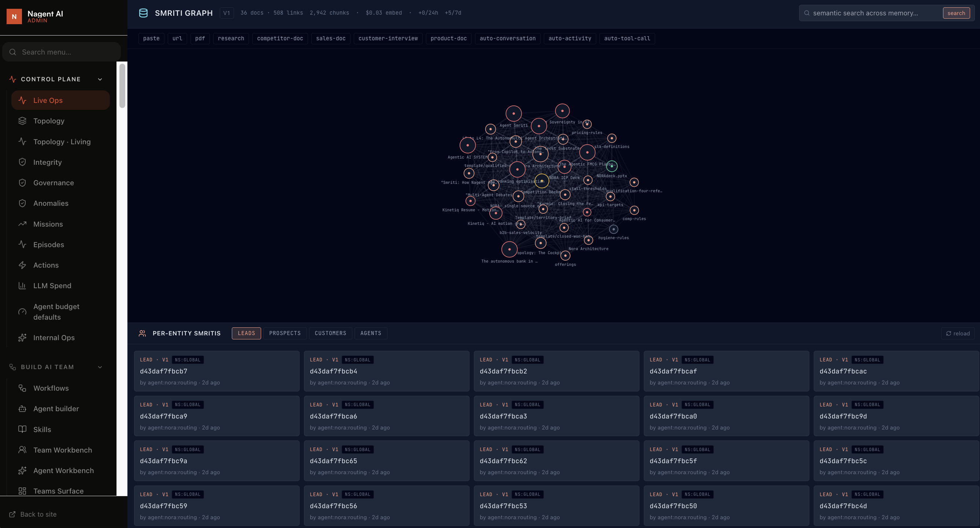Toggle the customer-interview filter chip
The width and height of the screenshot is (980, 528).
pos(388,38)
